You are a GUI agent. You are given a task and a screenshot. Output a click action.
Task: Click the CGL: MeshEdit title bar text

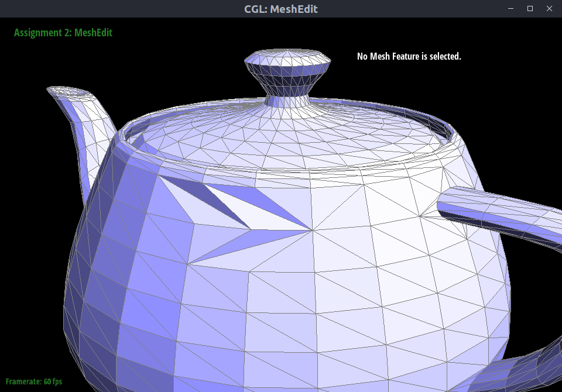tap(281, 8)
